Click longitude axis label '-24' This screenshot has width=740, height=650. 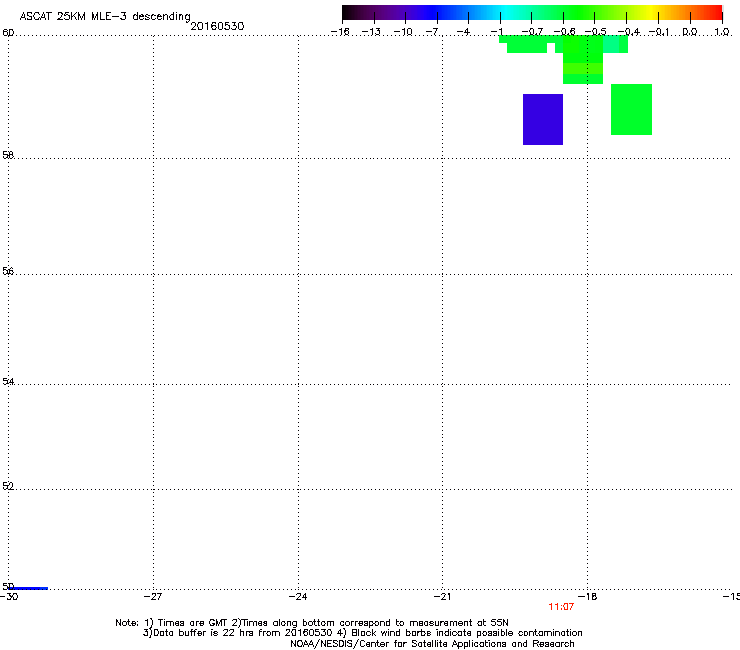click(x=298, y=597)
